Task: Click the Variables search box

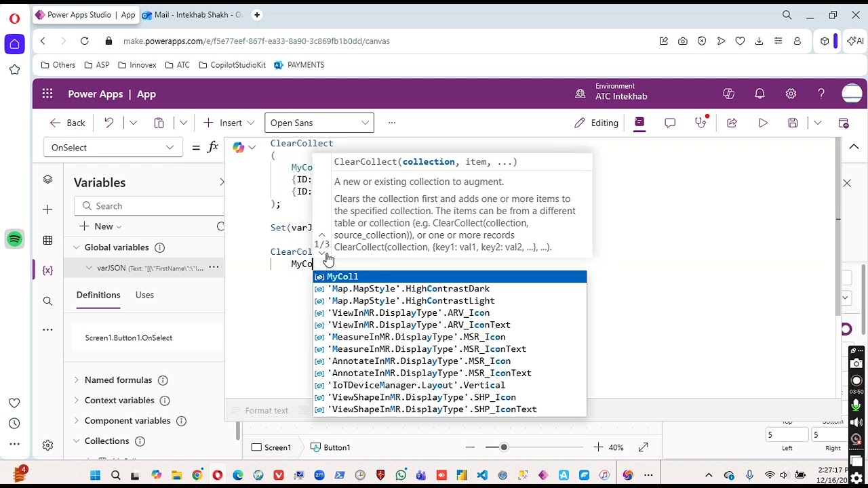Action: [149, 206]
